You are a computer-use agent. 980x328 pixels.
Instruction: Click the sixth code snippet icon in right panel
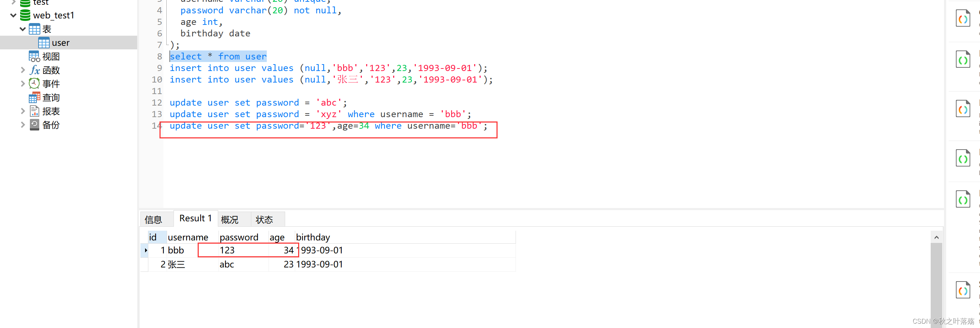963,290
